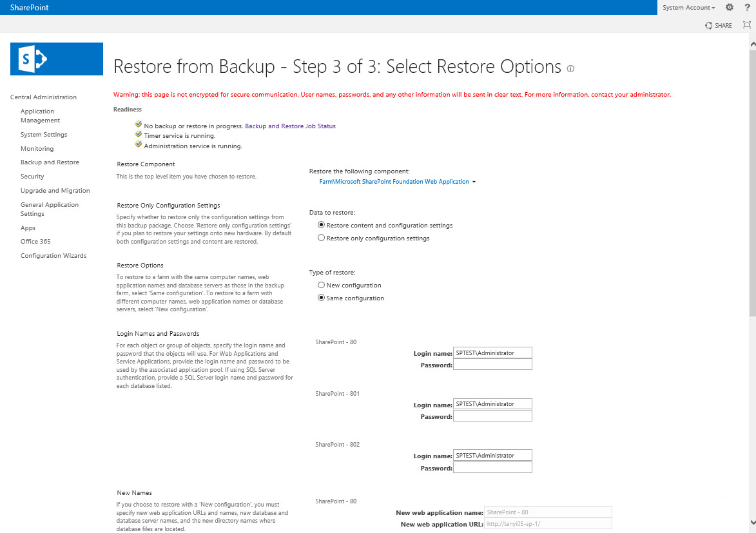Open the settings gear menu
Viewport: 756px width, 533px height.
(730, 7)
